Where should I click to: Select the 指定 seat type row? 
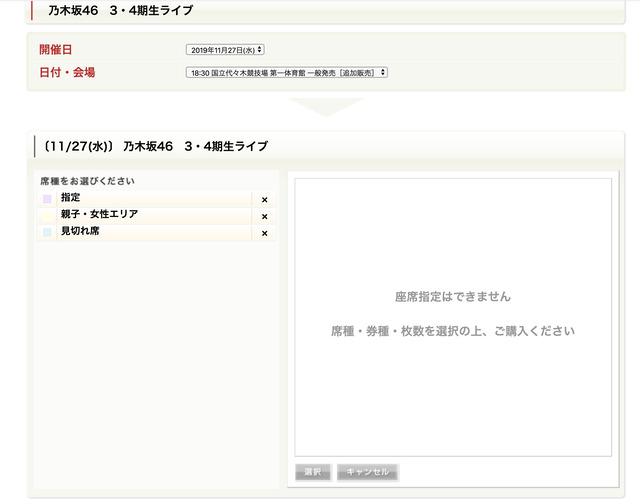[x=157, y=199]
